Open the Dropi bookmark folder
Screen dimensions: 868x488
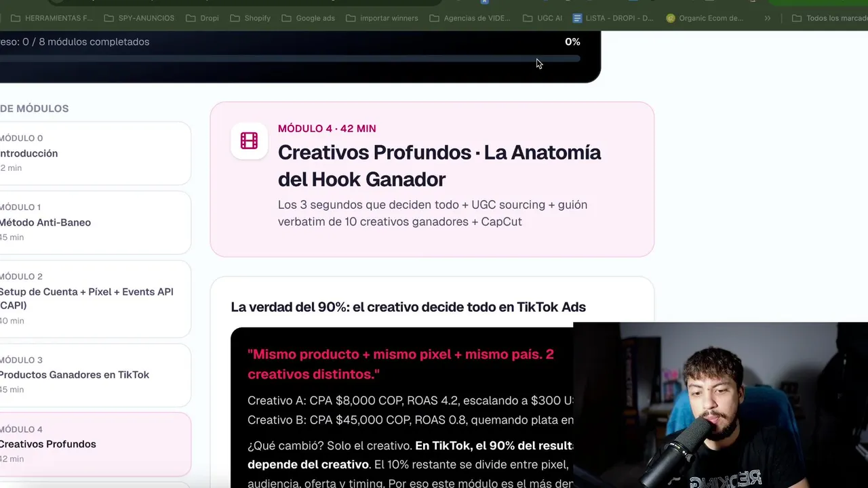pos(202,18)
